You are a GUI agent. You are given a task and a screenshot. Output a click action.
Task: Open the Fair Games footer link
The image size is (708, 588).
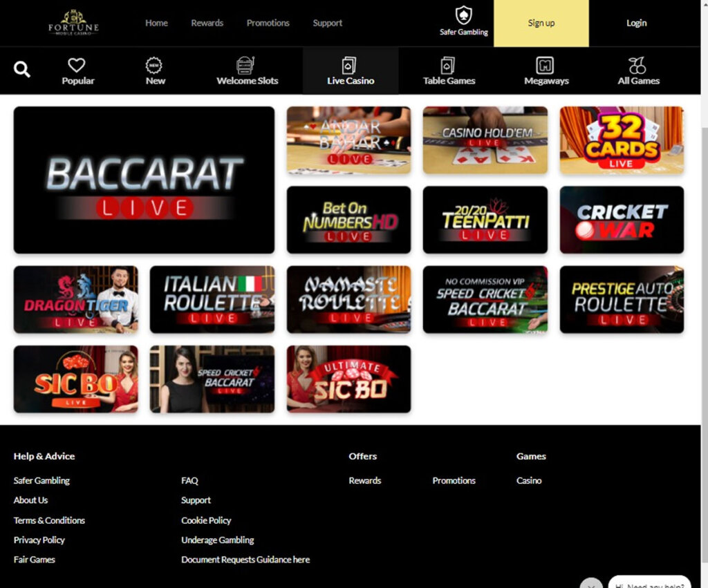tap(35, 560)
